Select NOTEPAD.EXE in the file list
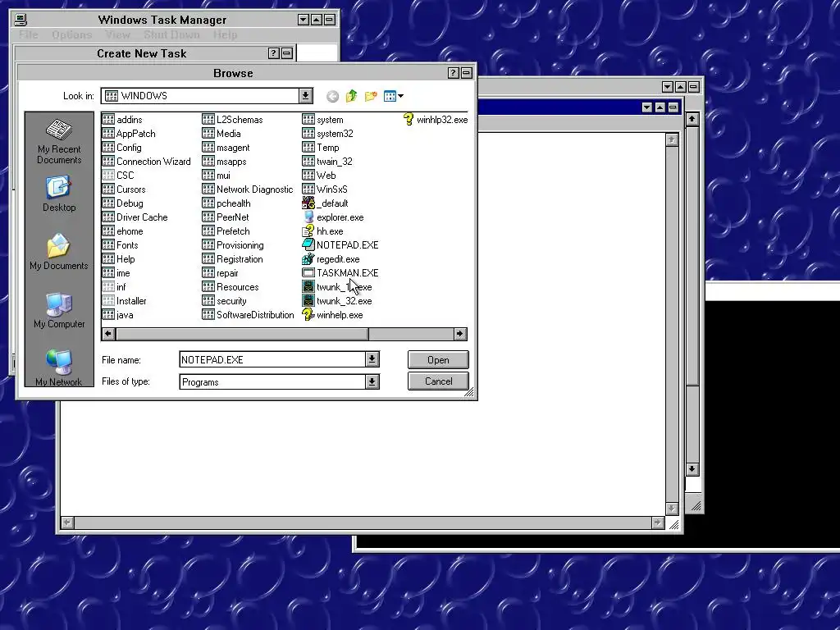Screen dimensions: 840x630 click(340, 244)
